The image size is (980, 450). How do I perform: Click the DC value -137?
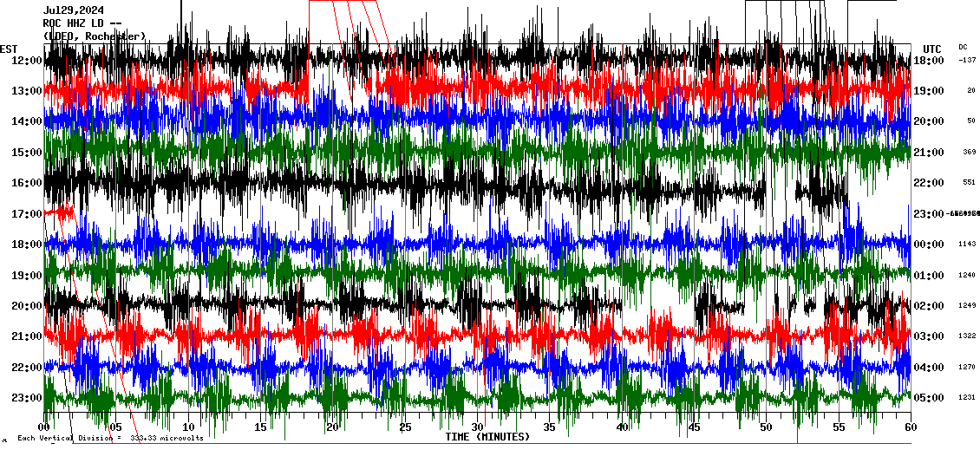click(x=968, y=61)
